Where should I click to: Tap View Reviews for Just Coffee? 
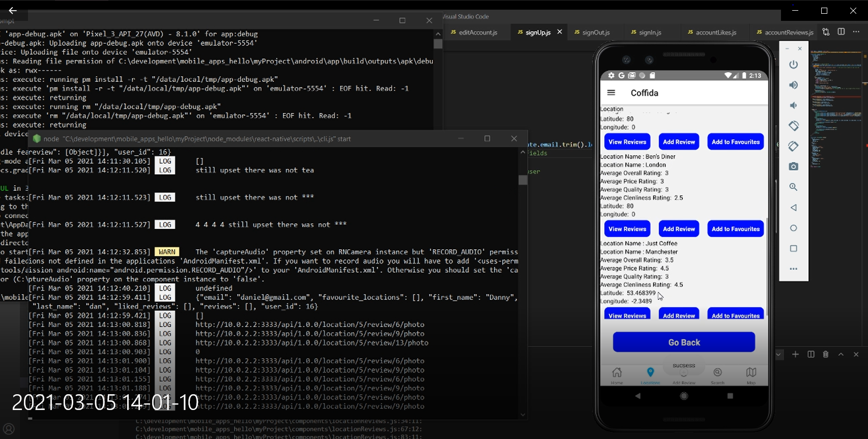tap(627, 314)
